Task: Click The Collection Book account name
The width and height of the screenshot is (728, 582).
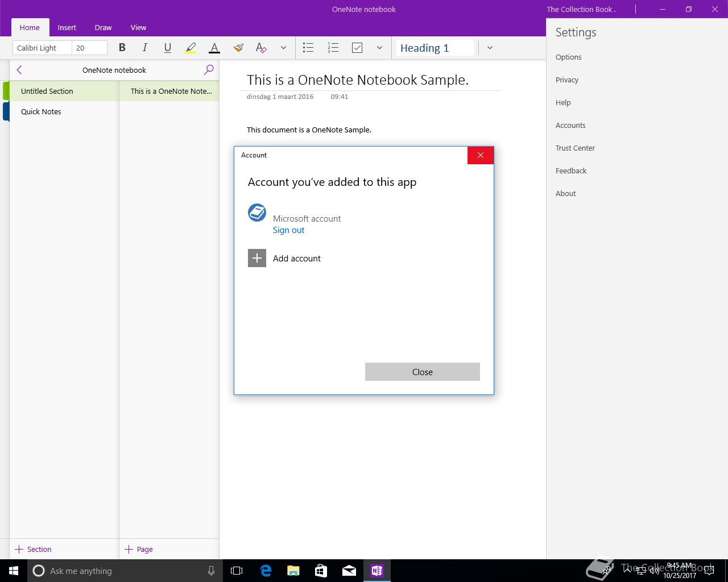Action: (581, 9)
